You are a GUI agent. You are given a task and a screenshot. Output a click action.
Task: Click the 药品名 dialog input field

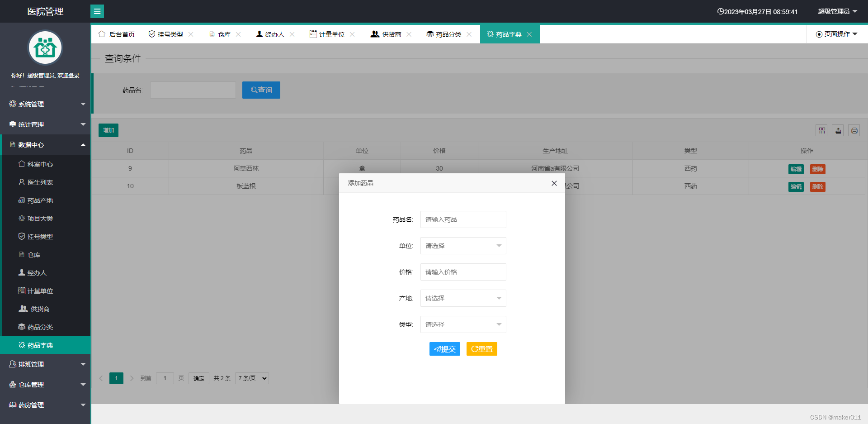click(463, 219)
